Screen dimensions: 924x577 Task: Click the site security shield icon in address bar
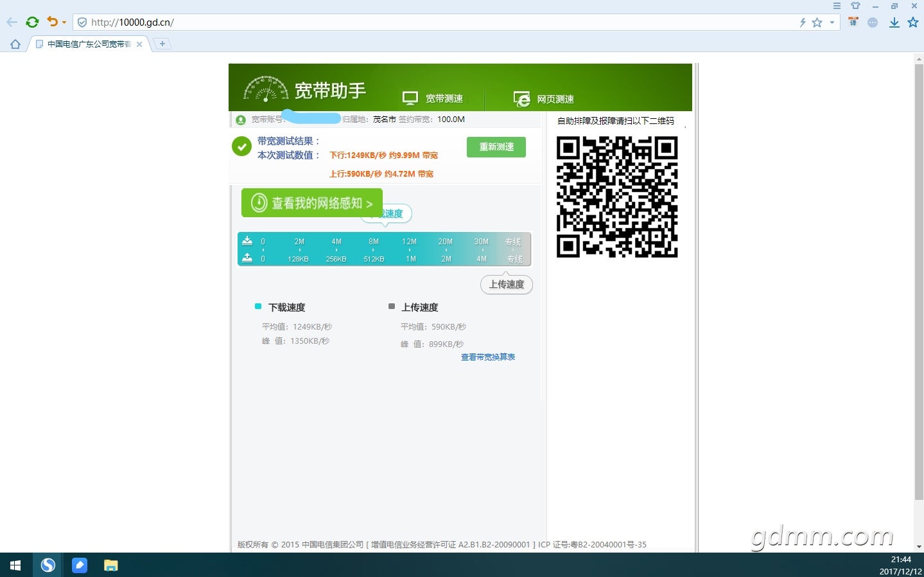[x=82, y=22]
